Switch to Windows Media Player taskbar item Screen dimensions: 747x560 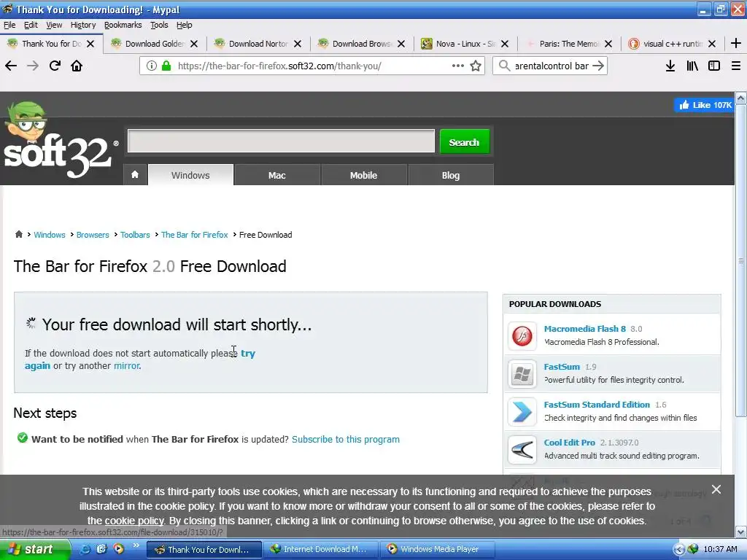click(438, 549)
